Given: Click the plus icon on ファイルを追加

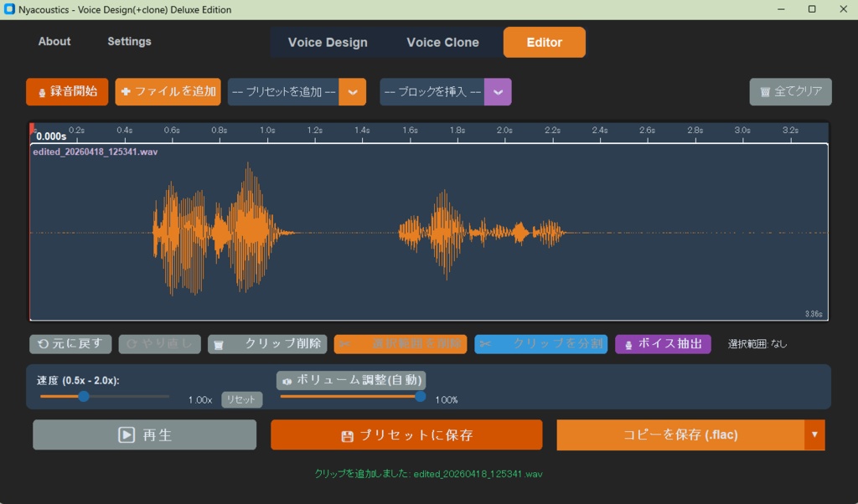Looking at the screenshot, I should click(124, 92).
